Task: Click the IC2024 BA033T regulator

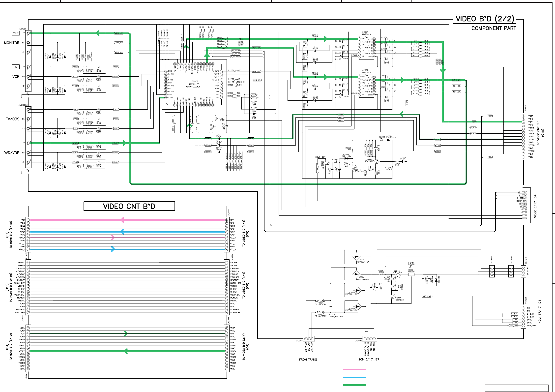Action: (411, 274)
